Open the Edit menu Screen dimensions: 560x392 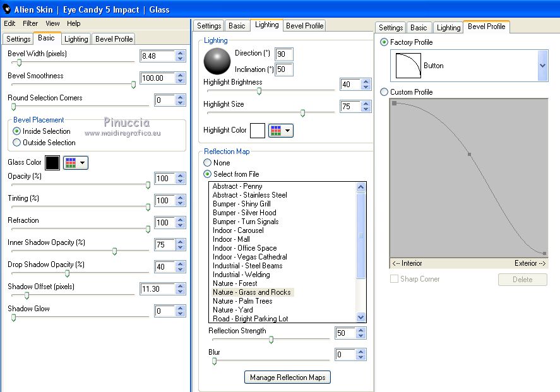[9, 23]
